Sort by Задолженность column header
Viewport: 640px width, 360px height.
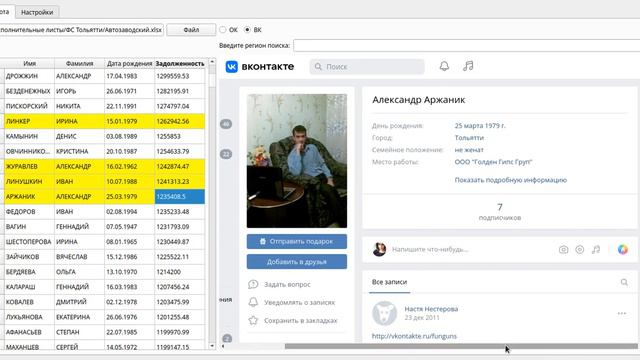pos(180,63)
